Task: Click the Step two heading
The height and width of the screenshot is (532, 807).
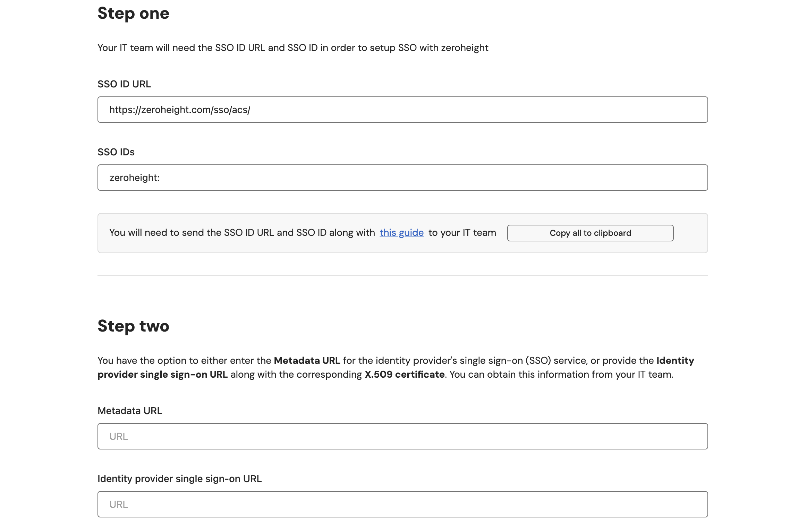Action: [133, 326]
